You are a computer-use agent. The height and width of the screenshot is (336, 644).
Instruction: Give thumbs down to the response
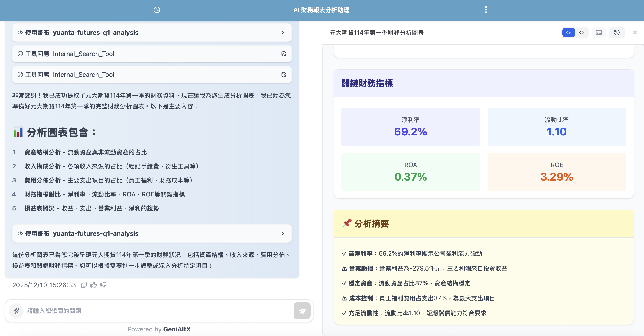[x=103, y=285]
